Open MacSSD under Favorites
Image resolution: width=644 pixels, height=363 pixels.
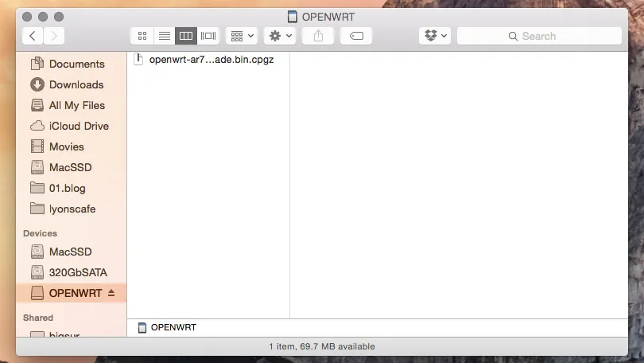point(71,167)
